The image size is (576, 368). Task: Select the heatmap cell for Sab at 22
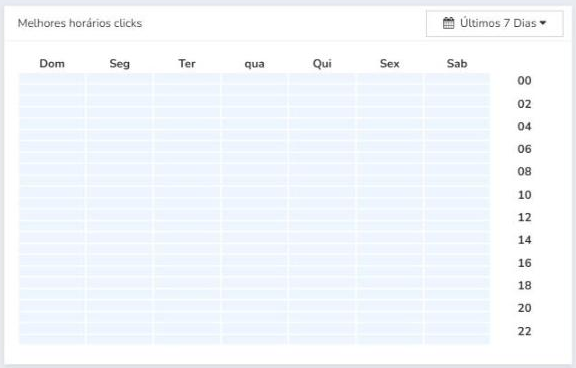click(x=457, y=328)
